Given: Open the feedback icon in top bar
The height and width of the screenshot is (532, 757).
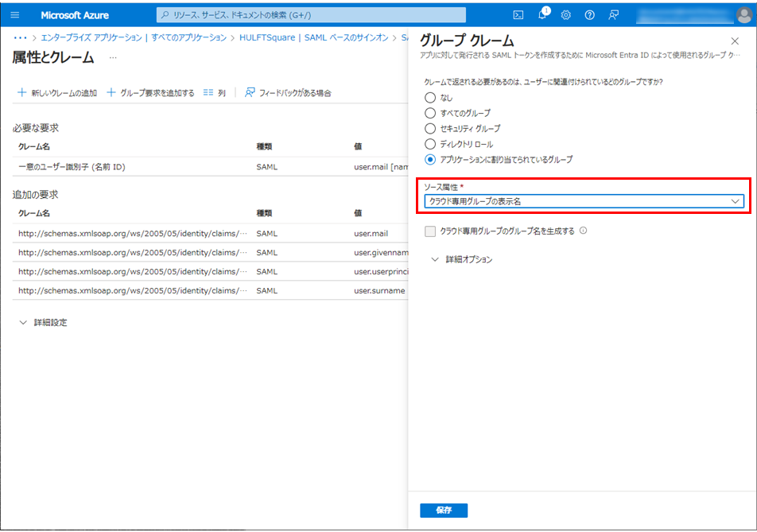Looking at the screenshot, I should coord(613,15).
